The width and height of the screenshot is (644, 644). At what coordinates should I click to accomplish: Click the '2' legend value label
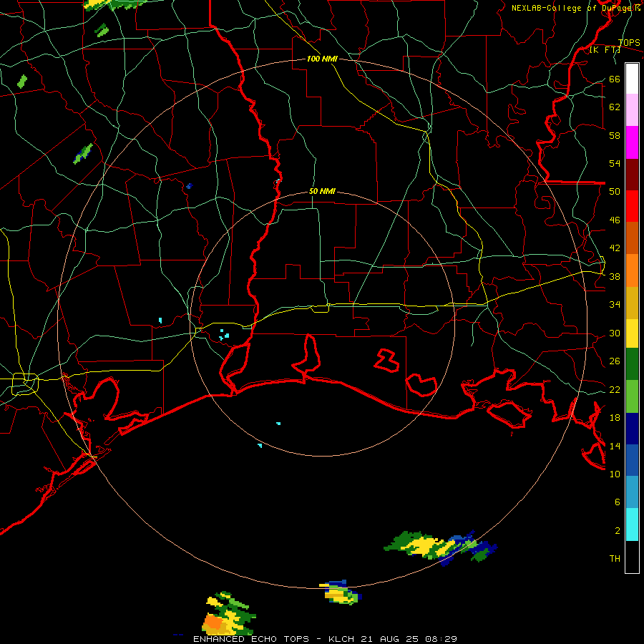[x=618, y=531]
